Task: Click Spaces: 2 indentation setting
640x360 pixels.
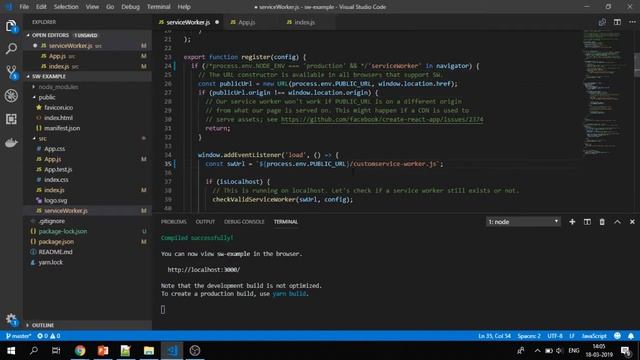Action: point(529,336)
